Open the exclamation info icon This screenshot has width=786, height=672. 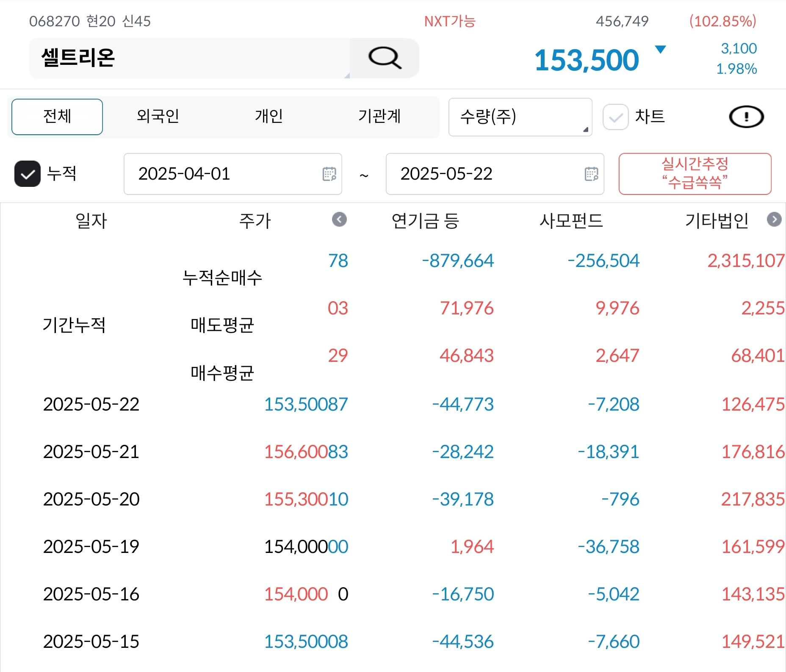[746, 117]
